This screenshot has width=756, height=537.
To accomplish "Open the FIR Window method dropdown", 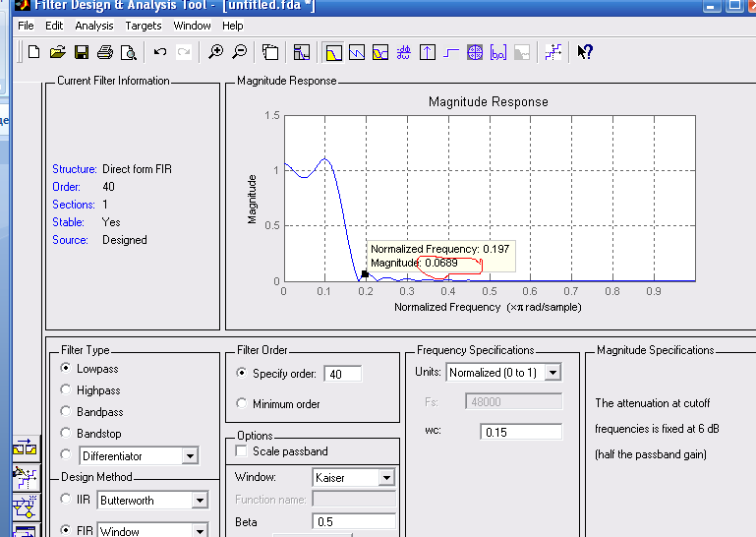I will [200, 531].
